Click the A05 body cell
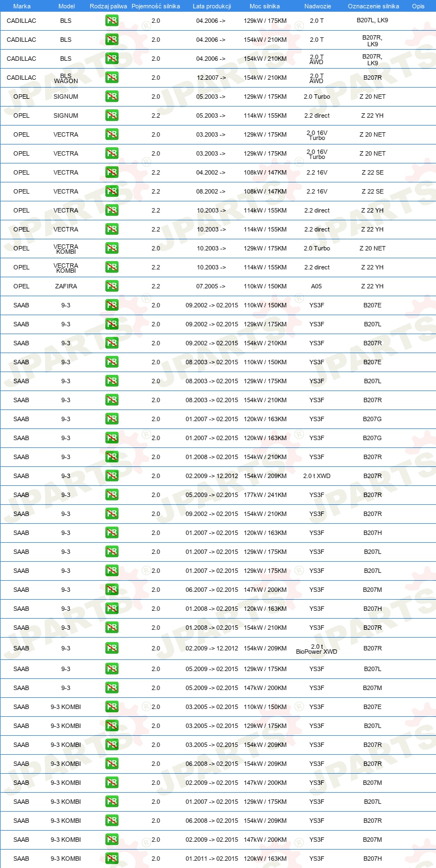 (x=317, y=286)
